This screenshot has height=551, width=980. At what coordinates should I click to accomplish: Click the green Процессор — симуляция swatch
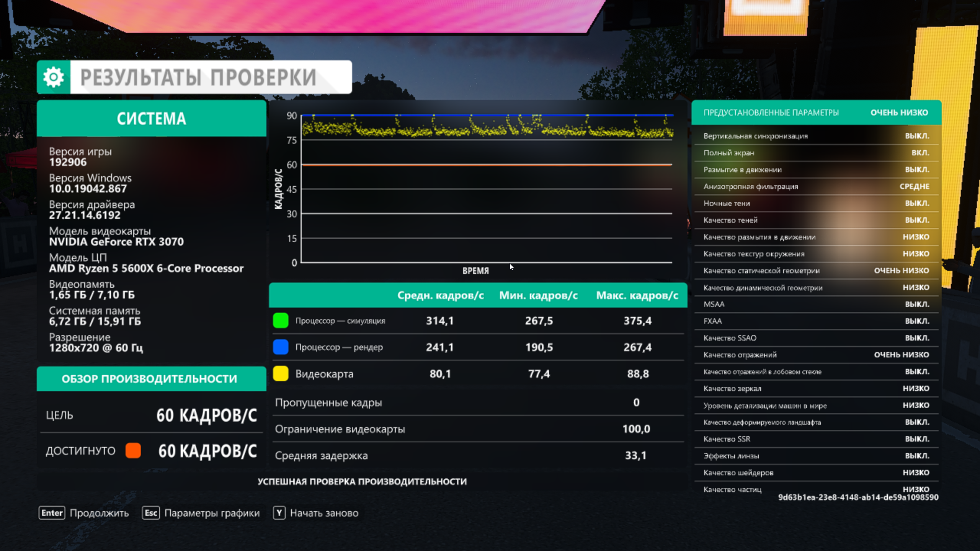pos(281,321)
